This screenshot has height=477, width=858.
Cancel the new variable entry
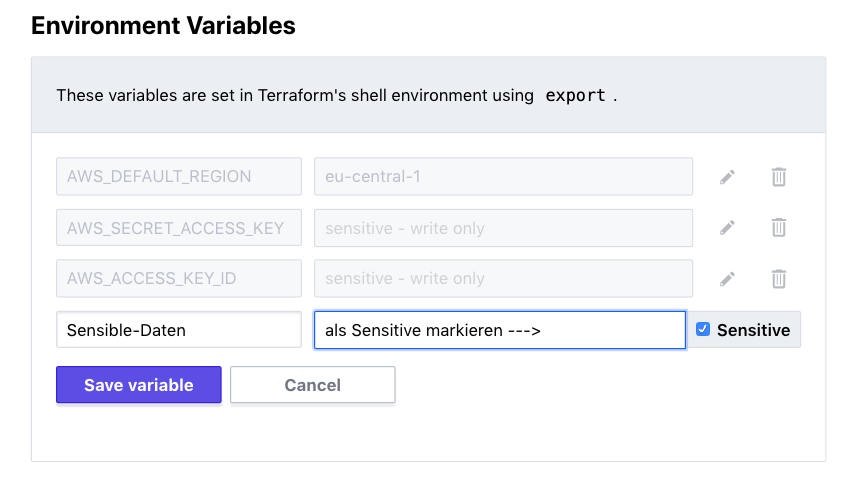click(312, 385)
